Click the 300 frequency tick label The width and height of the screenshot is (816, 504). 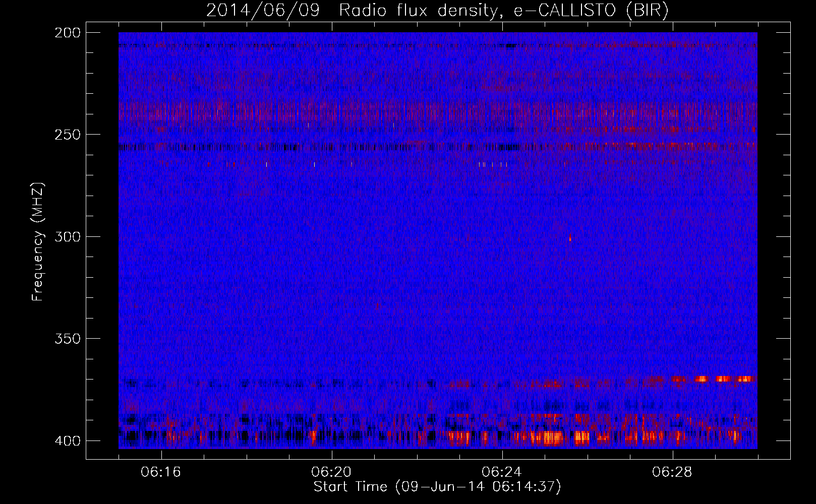tap(67, 236)
